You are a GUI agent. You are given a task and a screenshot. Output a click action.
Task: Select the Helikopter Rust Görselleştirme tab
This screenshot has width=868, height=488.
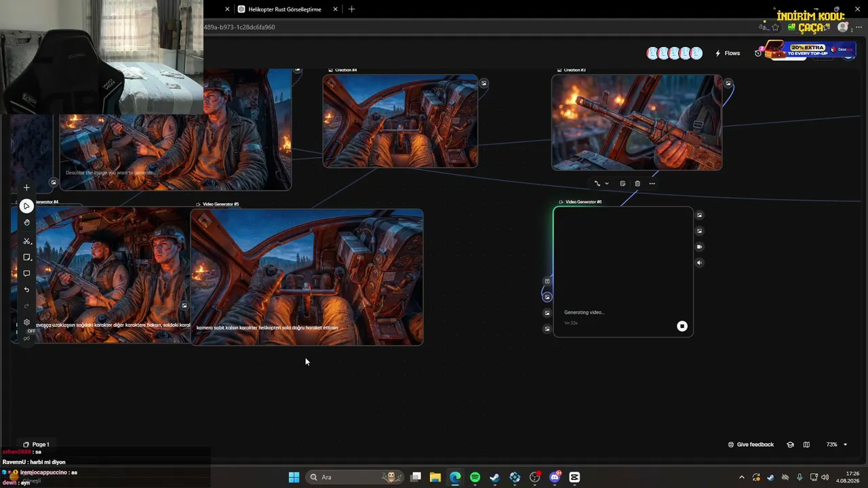(x=285, y=9)
